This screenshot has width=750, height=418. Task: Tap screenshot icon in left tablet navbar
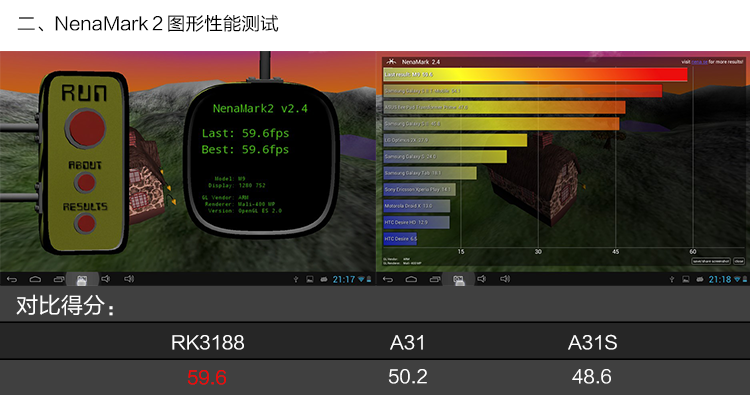82,279
